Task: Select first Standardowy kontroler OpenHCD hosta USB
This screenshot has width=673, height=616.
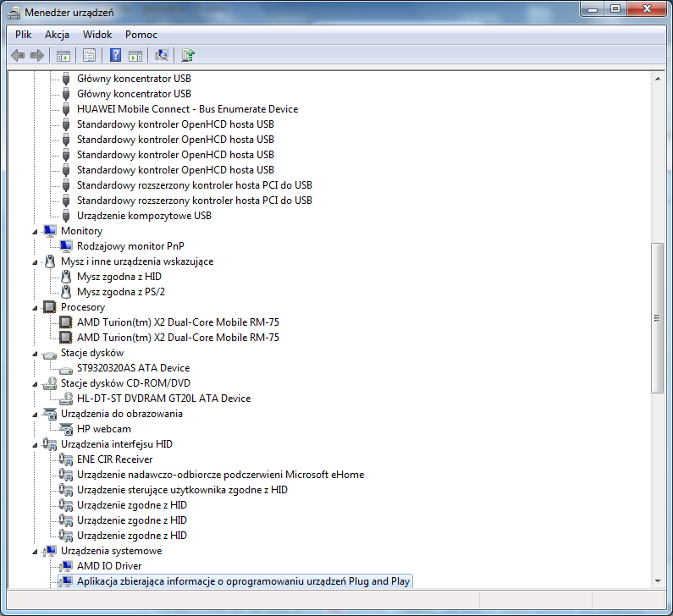Action: (175, 124)
